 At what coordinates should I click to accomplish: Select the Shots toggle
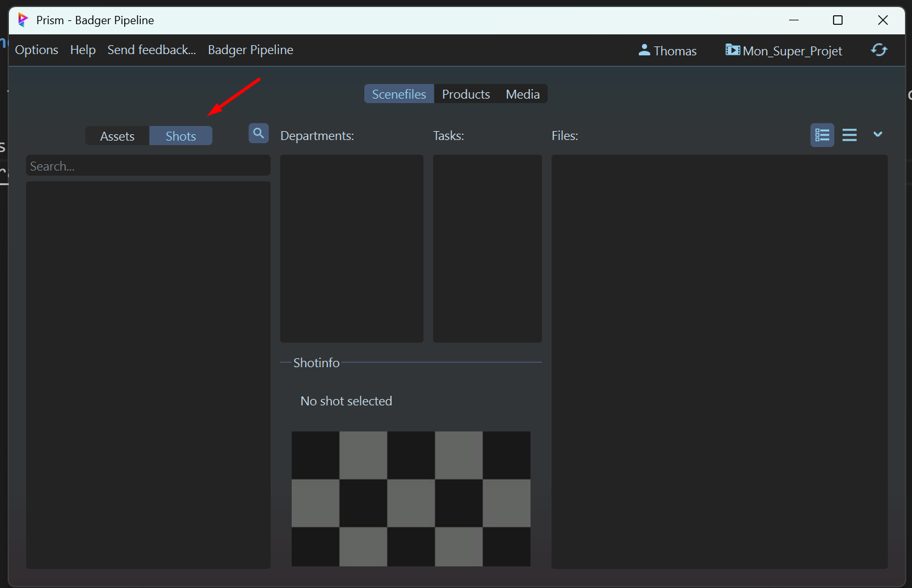[181, 136]
